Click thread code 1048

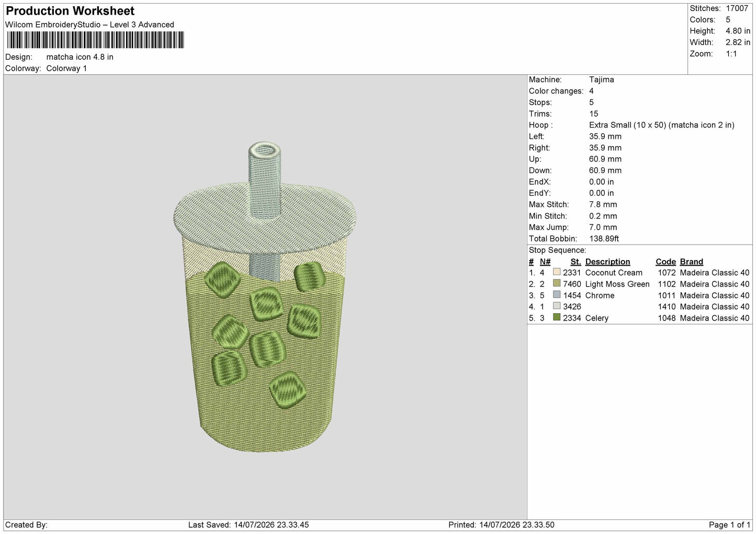pyautogui.click(x=667, y=318)
